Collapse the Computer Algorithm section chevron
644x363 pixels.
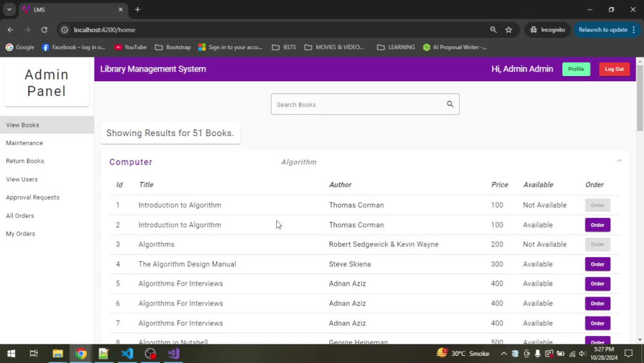click(619, 161)
